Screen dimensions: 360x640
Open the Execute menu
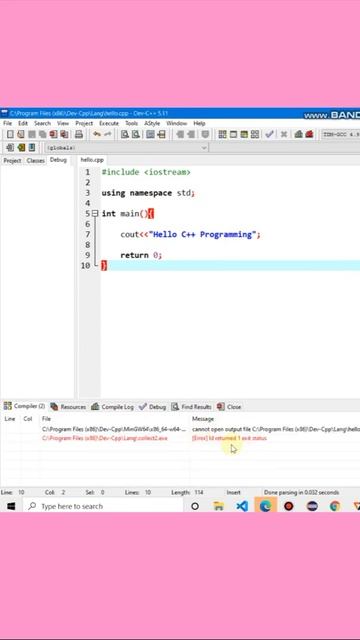tap(109, 123)
